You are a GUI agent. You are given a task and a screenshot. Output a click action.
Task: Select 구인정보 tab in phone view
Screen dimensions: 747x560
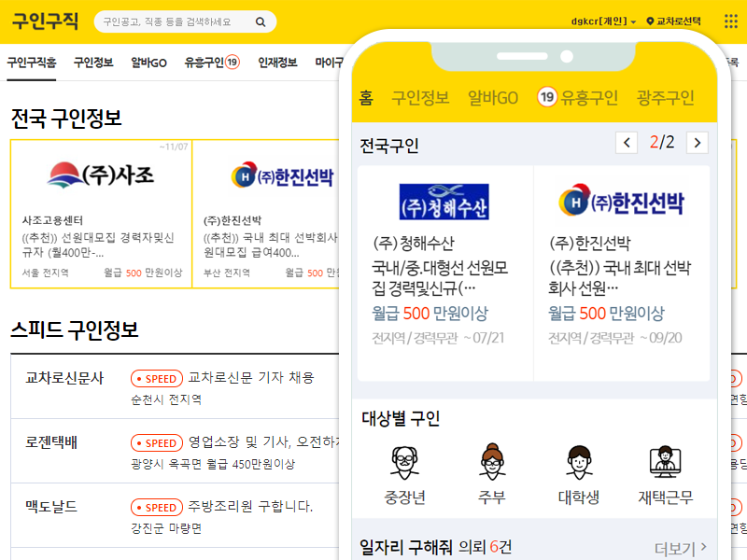(420, 98)
